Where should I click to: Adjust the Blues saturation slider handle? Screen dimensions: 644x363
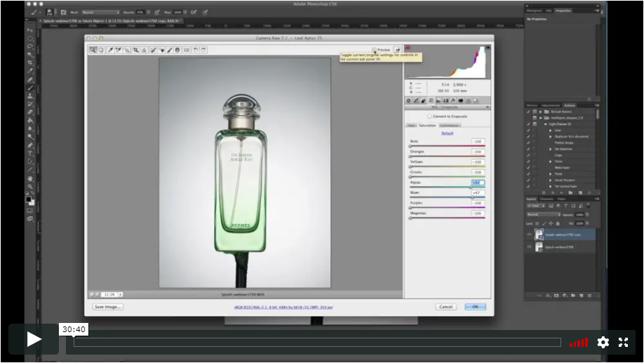coord(472,197)
